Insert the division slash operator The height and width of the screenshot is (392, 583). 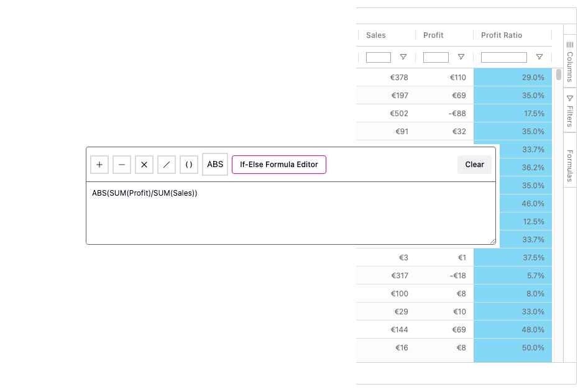[167, 165]
